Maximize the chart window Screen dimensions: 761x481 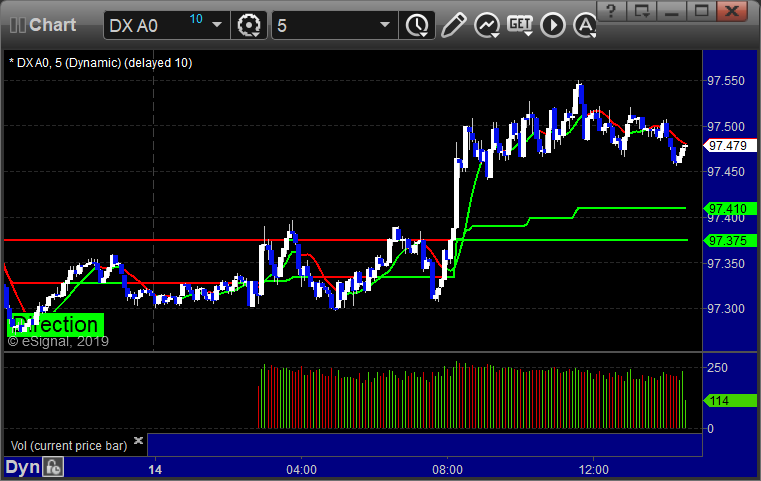click(x=701, y=11)
